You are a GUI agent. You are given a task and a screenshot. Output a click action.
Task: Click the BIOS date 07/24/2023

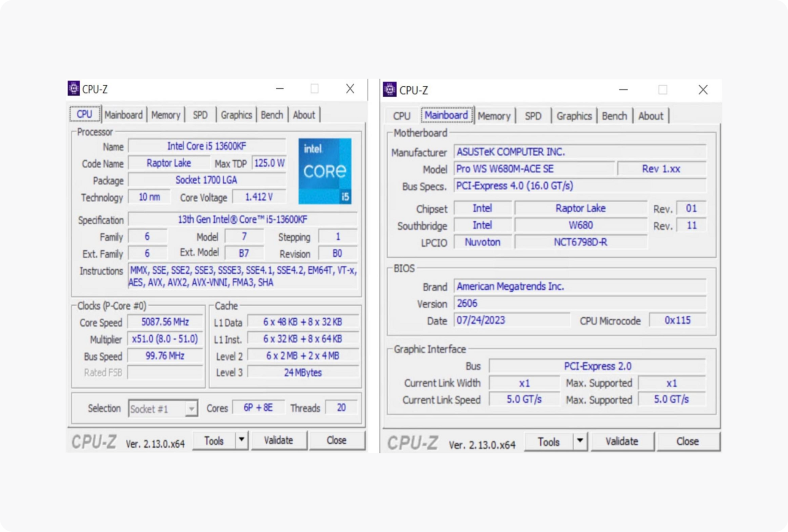click(512, 321)
